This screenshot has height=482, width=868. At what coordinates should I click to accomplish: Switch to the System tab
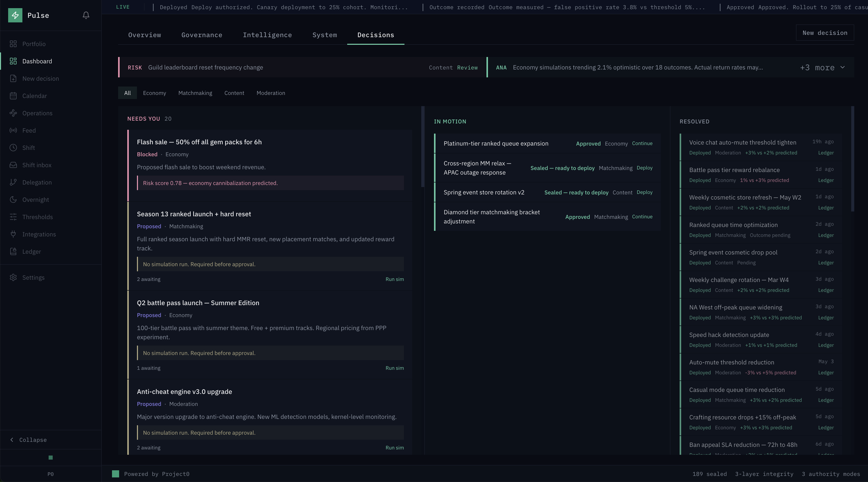(x=324, y=35)
